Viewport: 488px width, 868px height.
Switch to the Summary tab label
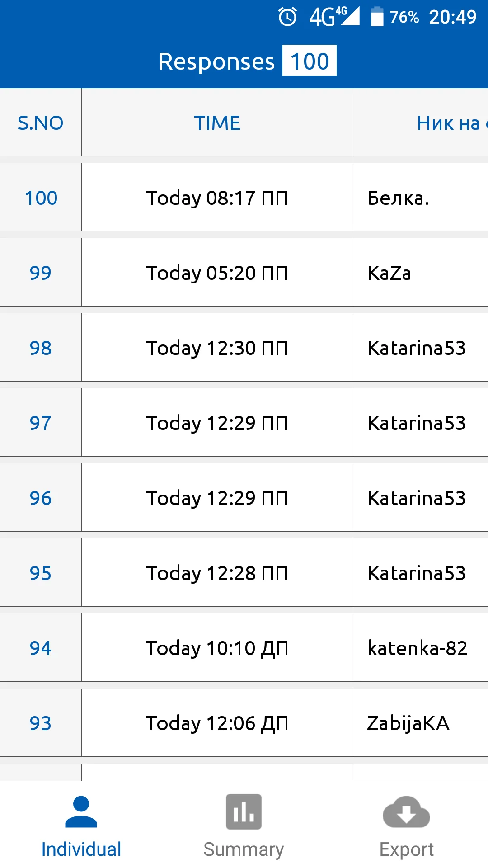click(x=244, y=849)
